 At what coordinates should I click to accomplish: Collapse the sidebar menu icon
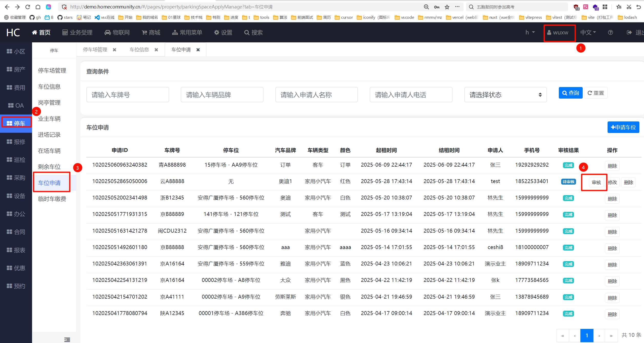[x=67, y=340]
